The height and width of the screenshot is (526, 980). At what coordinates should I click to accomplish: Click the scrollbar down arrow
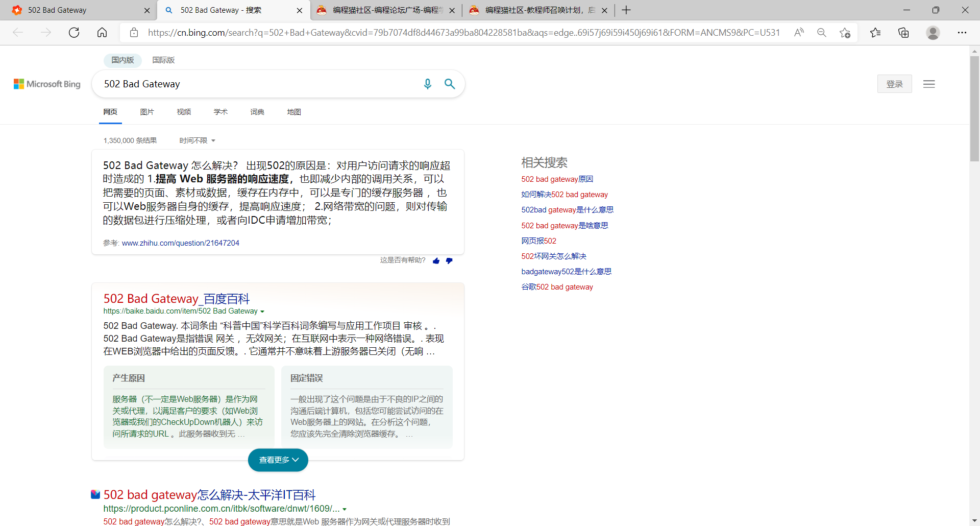coord(974,520)
